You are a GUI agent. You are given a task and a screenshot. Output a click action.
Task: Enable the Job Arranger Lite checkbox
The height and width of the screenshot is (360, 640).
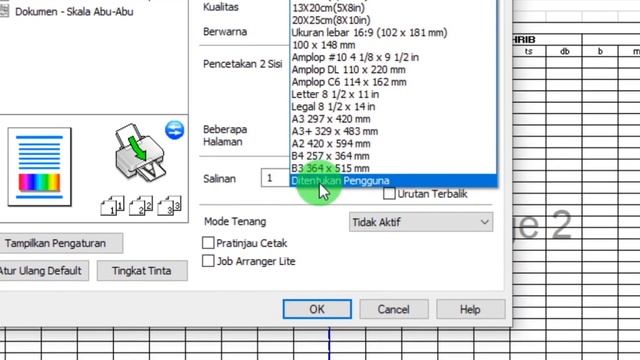click(x=208, y=261)
